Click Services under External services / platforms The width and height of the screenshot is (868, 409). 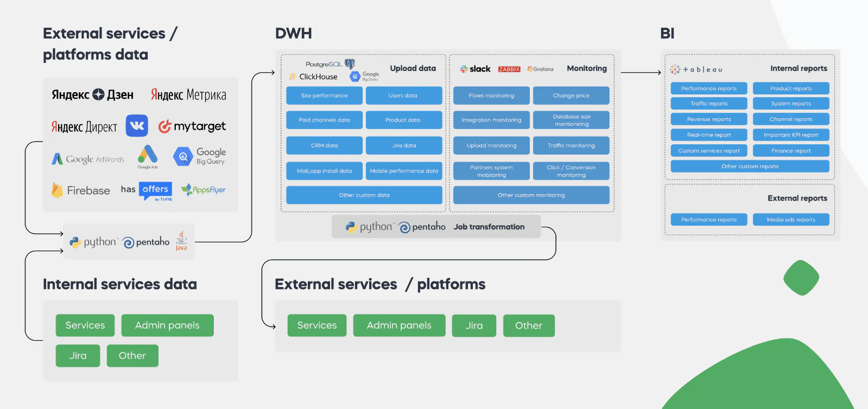coord(317,325)
